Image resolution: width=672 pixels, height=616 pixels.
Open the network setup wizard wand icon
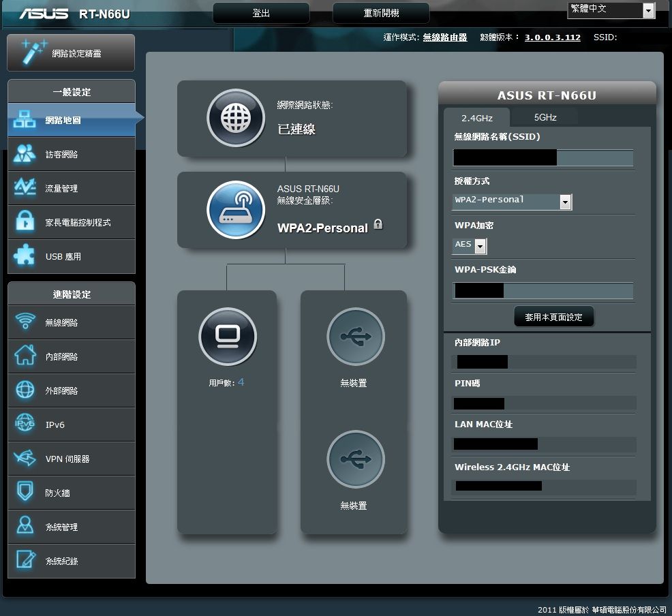click(34, 52)
